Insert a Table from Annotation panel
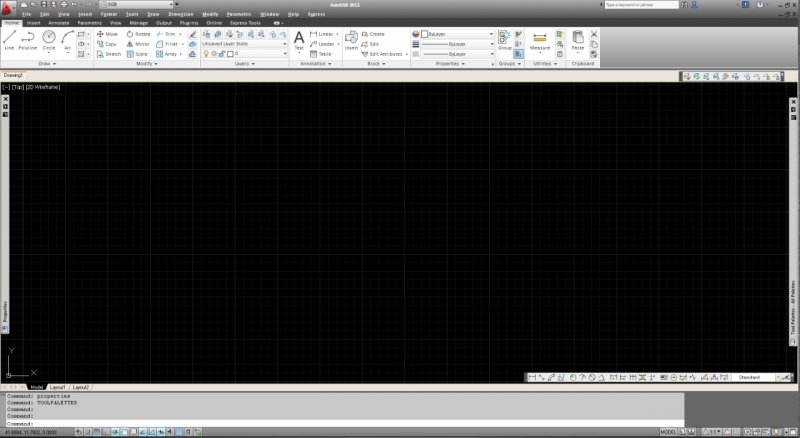This screenshot has height=438, width=800. tap(321, 54)
